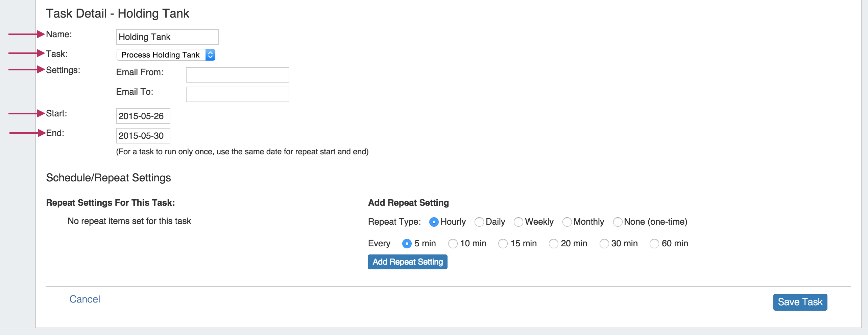Click the Start date field
868x335 pixels.
pos(143,116)
